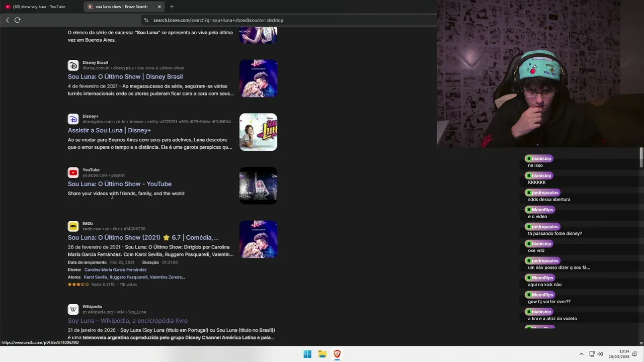Go back with the browser back arrow
The height and width of the screenshot is (362, 644).
[8, 20]
